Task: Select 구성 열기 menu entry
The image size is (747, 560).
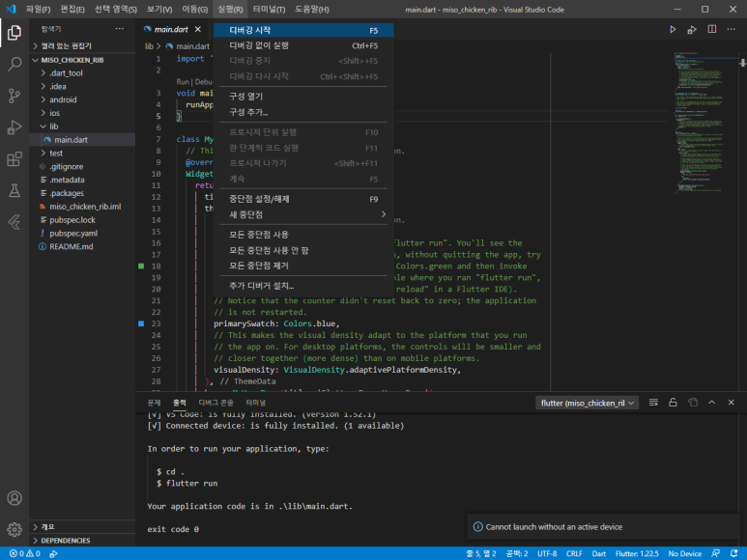Action: coord(303,97)
